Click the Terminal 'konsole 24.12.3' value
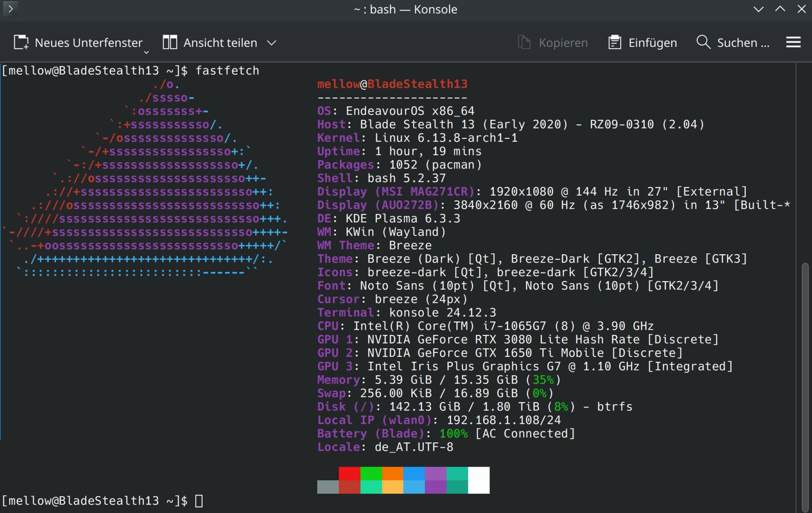This screenshot has height=513, width=812. click(x=443, y=313)
